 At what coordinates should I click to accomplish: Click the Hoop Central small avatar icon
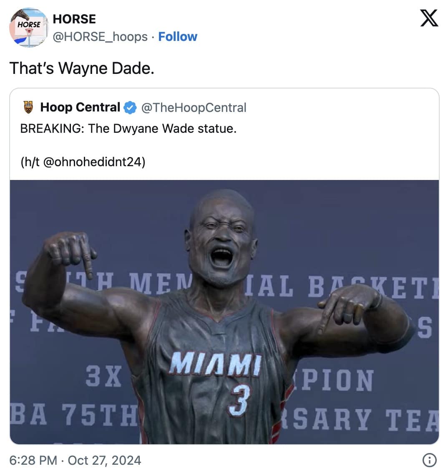pyautogui.click(x=28, y=107)
